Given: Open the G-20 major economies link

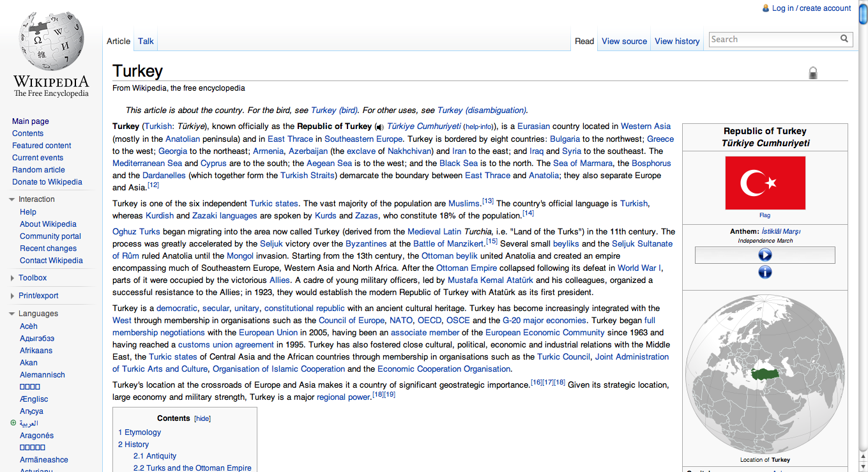Looking at the screenshot, I should (544, 321).
